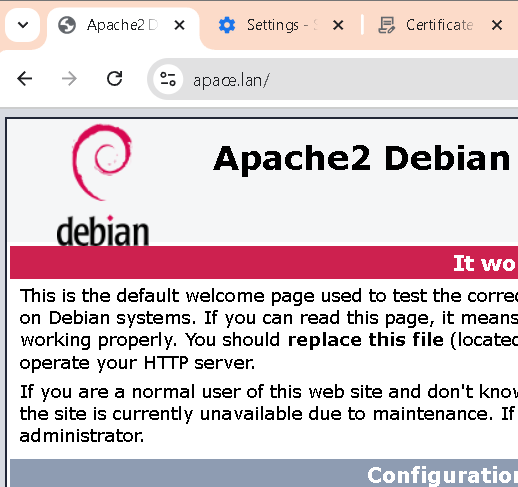Click the gear icon on Settings tab
Image resolution: width=518 pixels, height=487 pixels.
[x=227, y=25]
